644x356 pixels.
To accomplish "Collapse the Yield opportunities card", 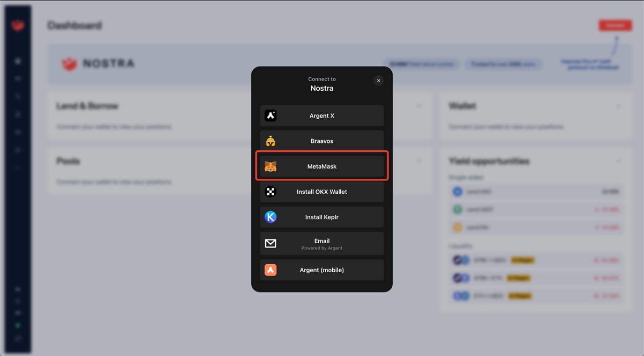I will pos(618,161).
